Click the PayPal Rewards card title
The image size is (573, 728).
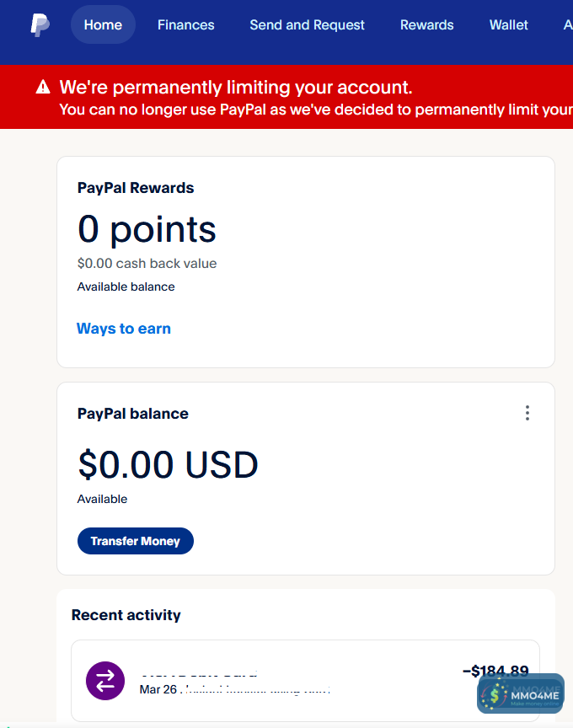pos(136,188)
